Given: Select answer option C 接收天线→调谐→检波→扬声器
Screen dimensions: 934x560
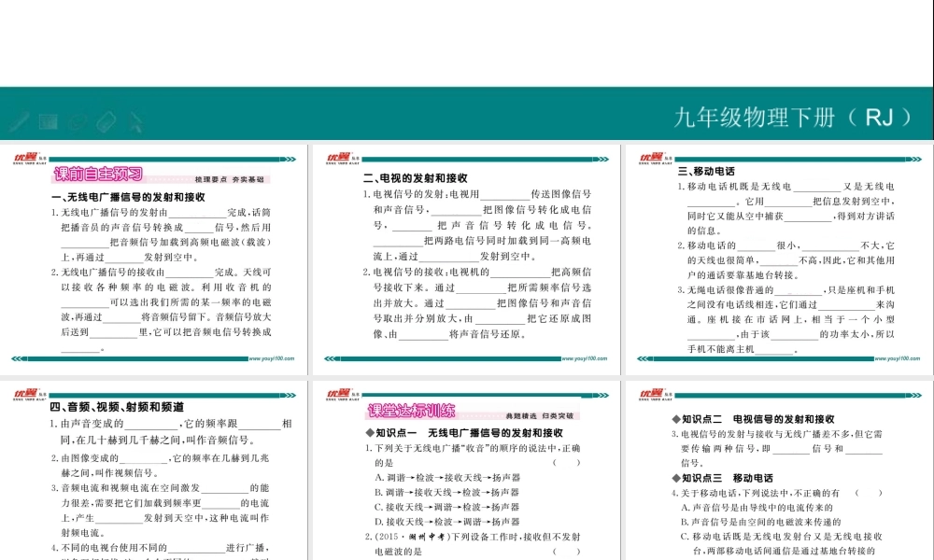Looking at the screenshot, I should click(x=446, y=507).
